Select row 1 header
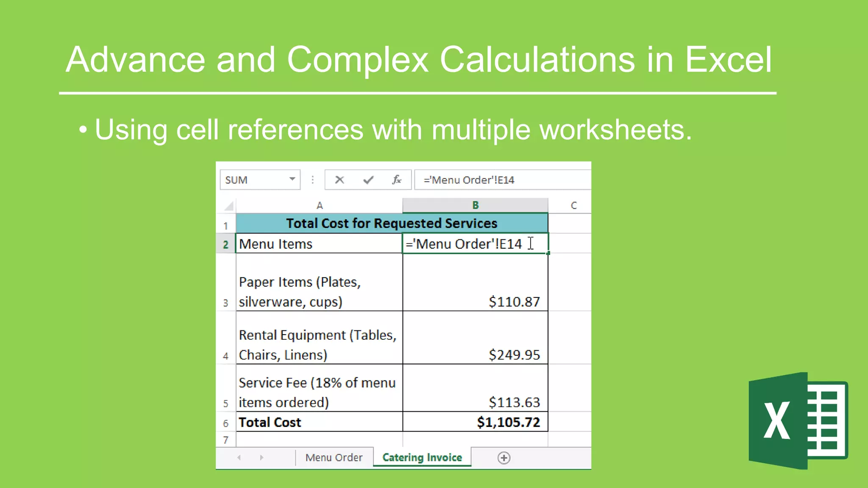 click(226, 224)
